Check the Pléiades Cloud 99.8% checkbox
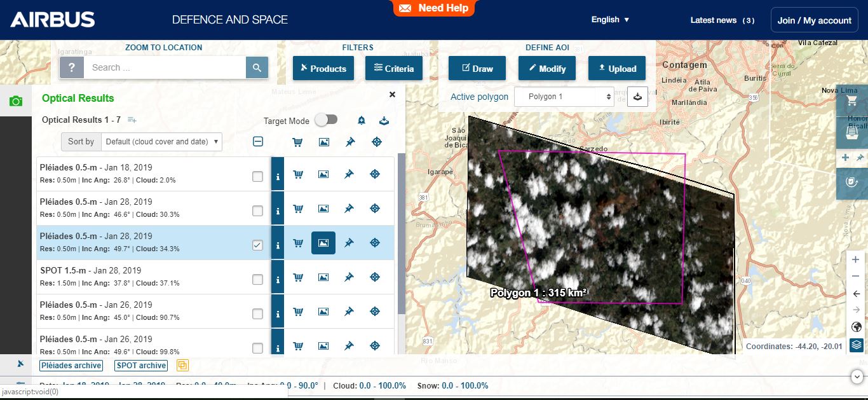The height and width of the screenshot is (400, 868). pos(257,348)
